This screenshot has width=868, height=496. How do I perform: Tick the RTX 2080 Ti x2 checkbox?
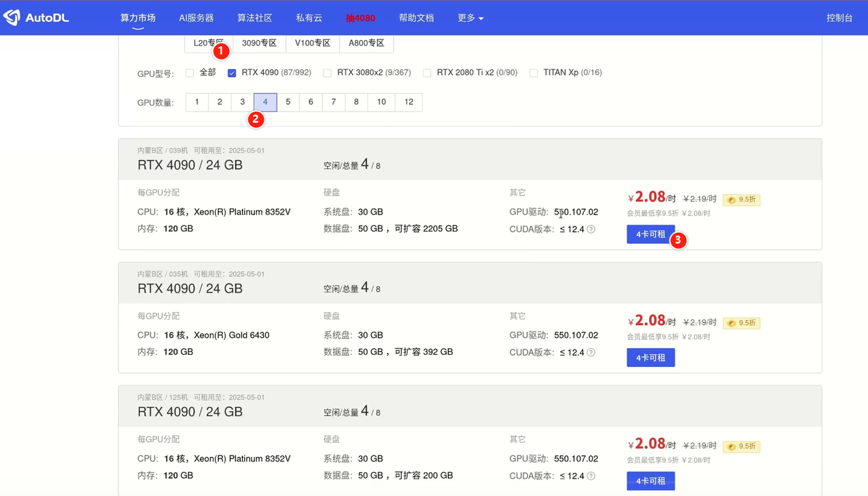[427, 73]
